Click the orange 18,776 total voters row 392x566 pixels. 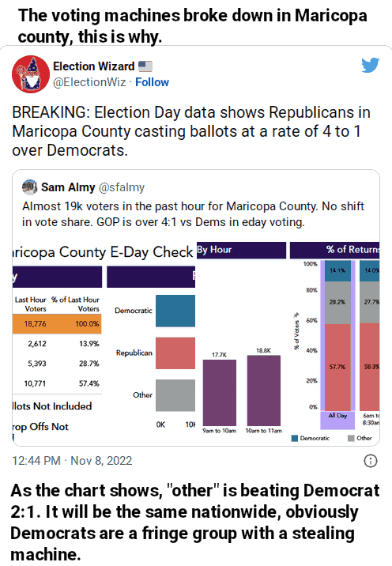tap(57, 324)
